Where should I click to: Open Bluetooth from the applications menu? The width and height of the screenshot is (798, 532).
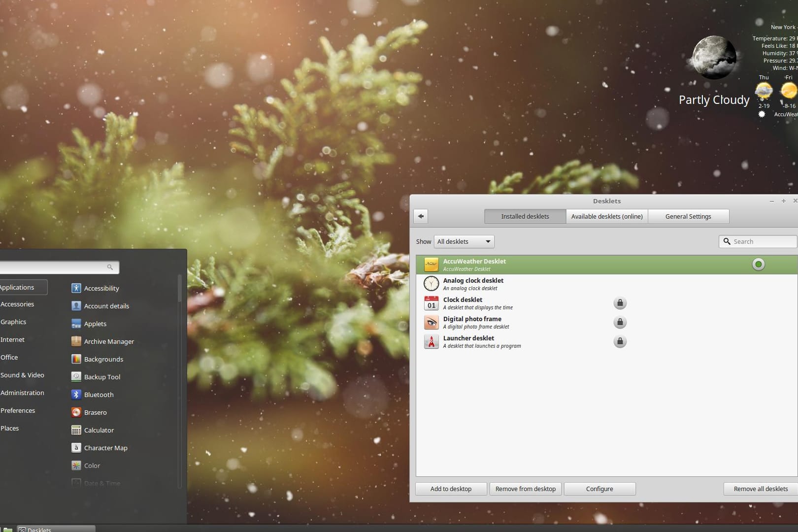coord(99,395)
